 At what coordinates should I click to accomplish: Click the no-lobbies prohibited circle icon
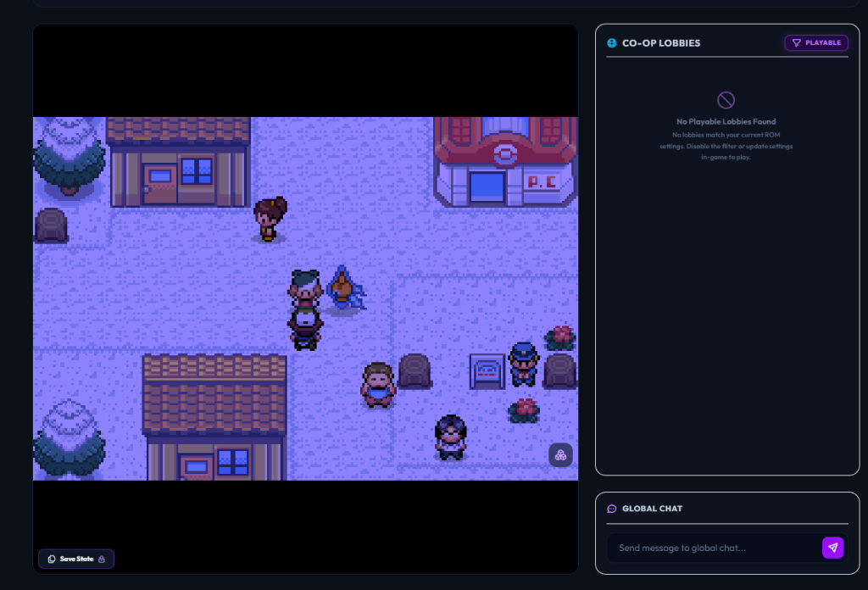pos(726,100)
